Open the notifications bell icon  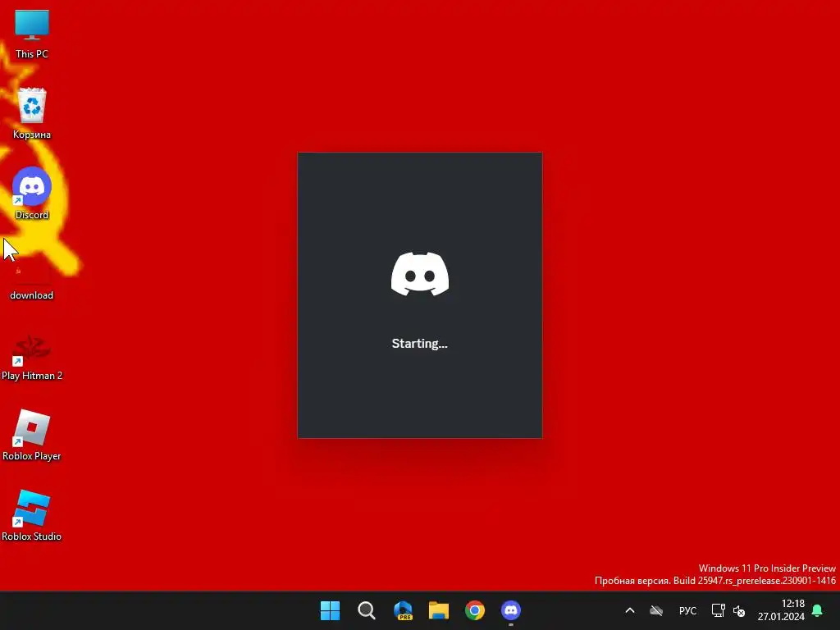pyautogui.click(x=818, y=610)
